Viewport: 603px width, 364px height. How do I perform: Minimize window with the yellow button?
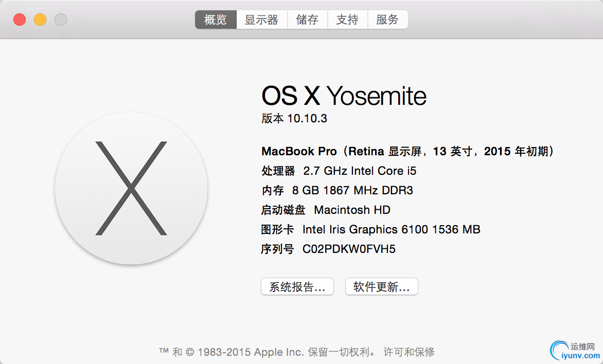click(40, 20)
